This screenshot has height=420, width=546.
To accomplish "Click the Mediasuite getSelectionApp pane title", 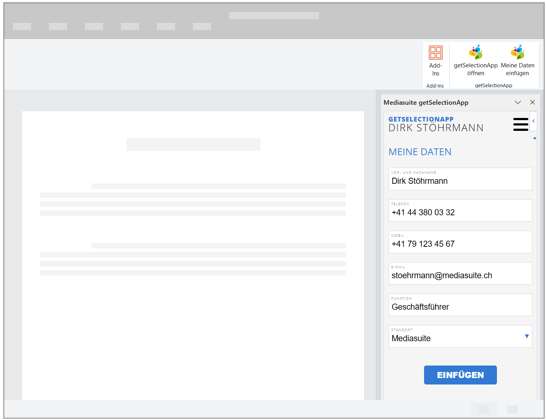I will pos(426,102).
